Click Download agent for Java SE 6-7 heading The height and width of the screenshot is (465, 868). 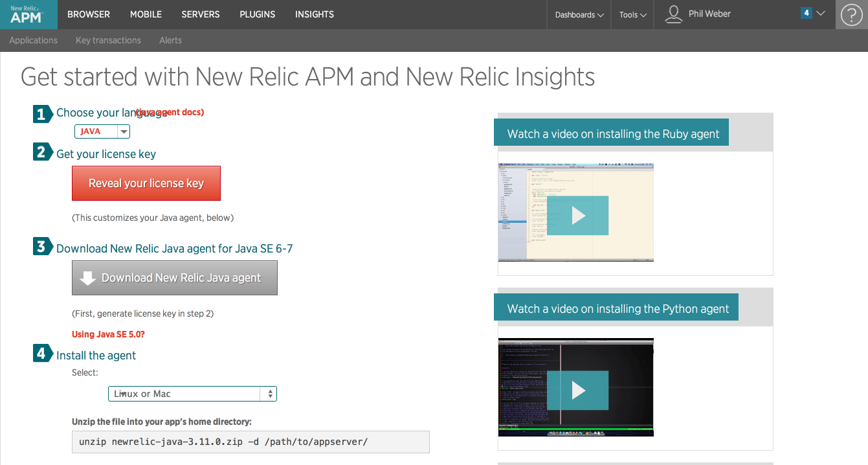[175, 249]
